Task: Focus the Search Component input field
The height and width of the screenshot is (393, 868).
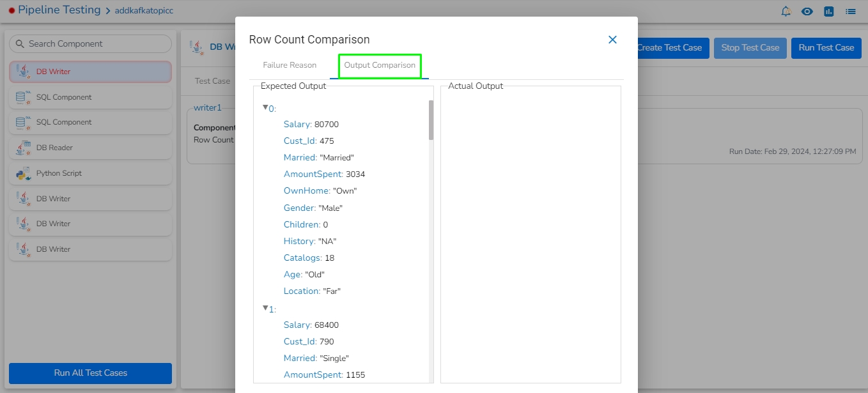Action: 96,44
